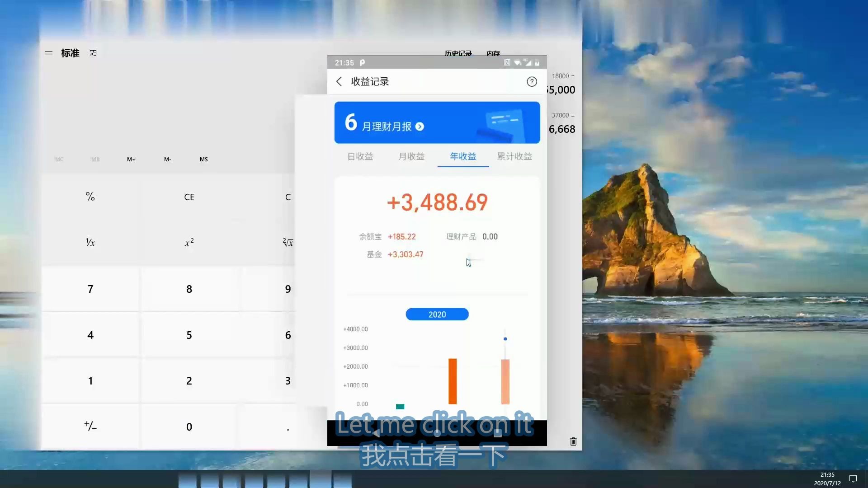Click the delete icon at bottom right
Screen dimensions: 868x488
[572, 441]
